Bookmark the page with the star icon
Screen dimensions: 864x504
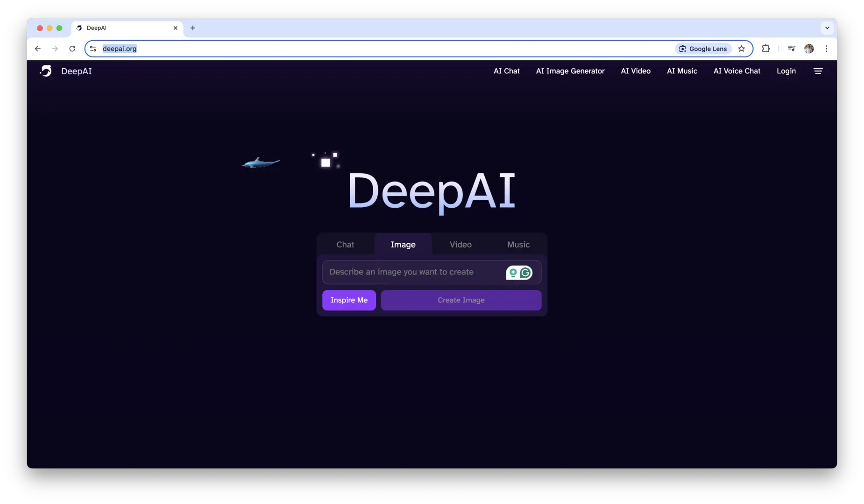[742, 49]
